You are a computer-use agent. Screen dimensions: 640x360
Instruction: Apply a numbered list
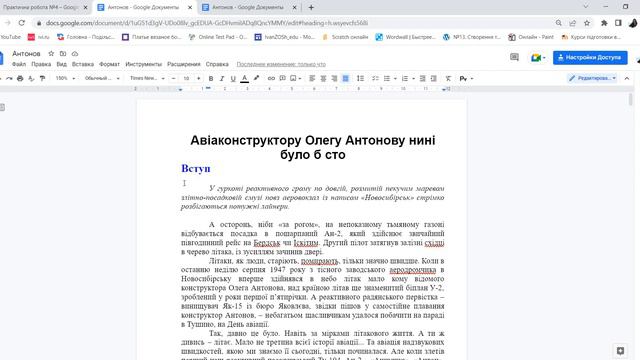coord(405,78)
